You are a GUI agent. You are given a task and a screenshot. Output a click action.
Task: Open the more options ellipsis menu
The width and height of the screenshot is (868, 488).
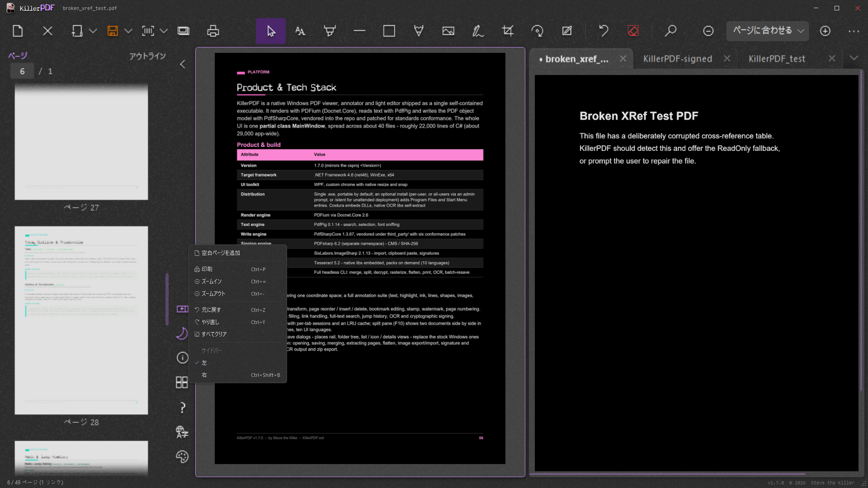(x=854, y=31)
